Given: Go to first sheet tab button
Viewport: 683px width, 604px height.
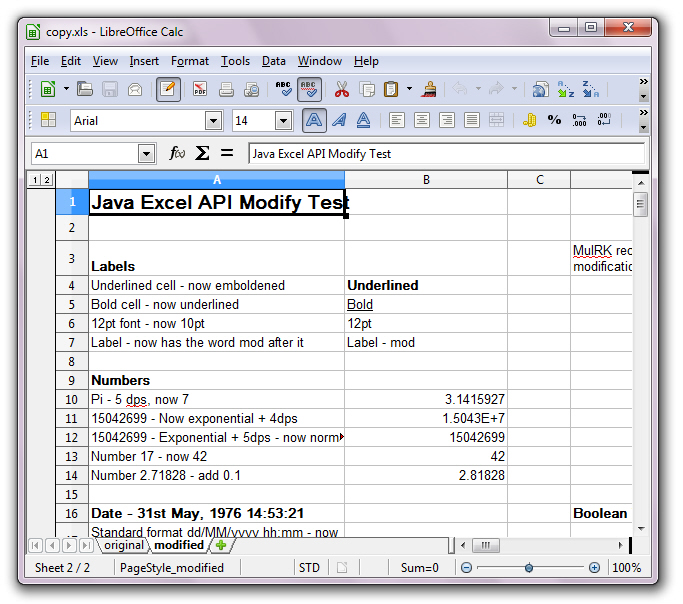Looking at the screenshot, I should click(36, 545).
